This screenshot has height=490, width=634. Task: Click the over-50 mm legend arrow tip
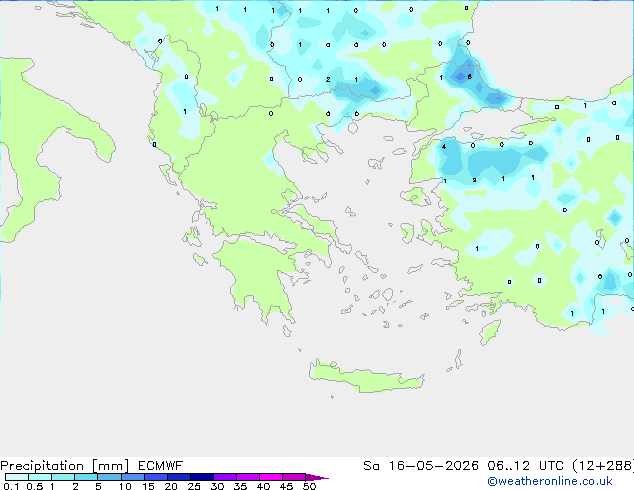(x=317, y=477)
